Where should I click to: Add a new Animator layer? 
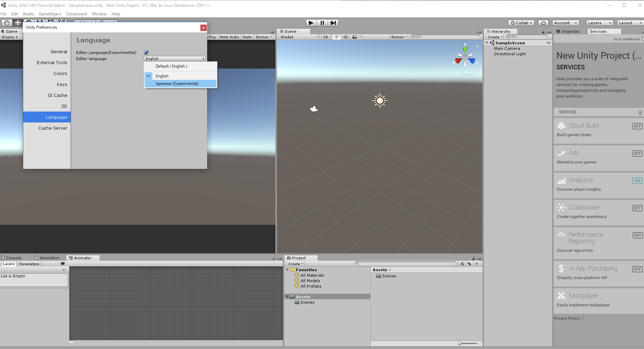point(64,270)
